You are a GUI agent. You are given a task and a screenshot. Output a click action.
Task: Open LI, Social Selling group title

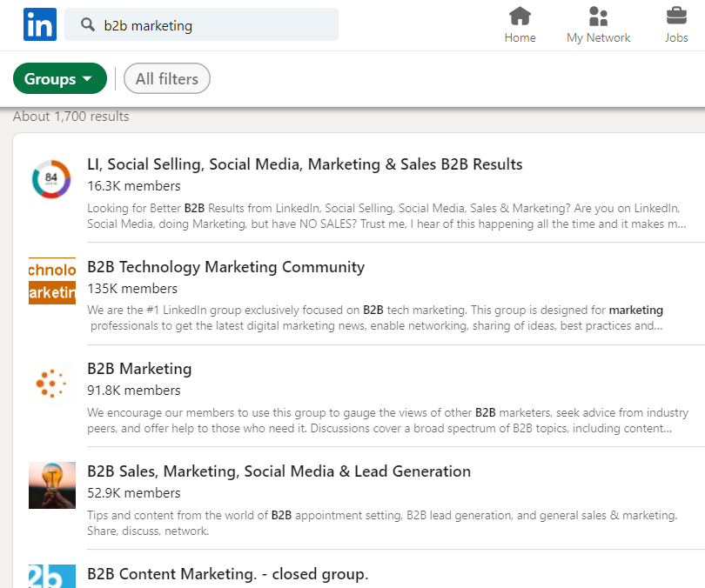(x=305, y=164)
